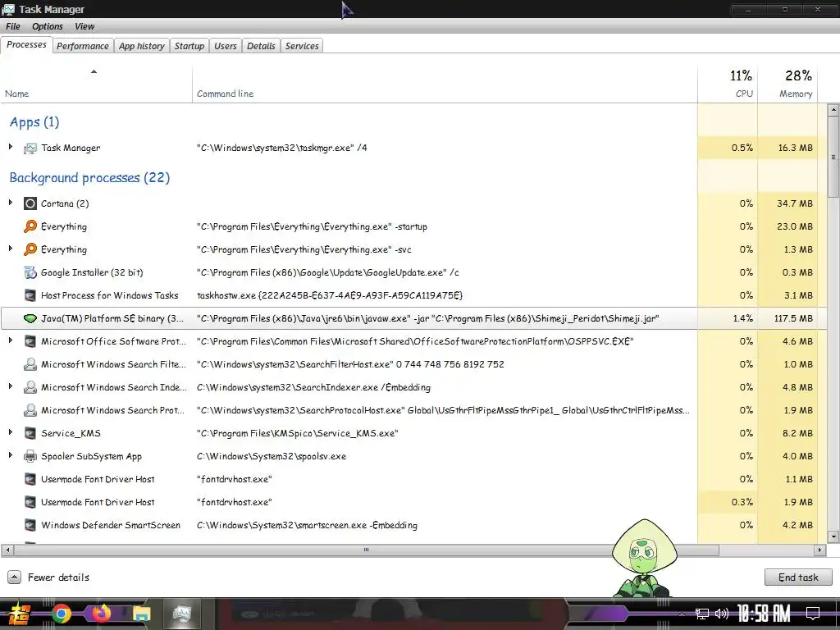
Task: Collapse view with Fewer details arrow
Action: pos(15,577)
